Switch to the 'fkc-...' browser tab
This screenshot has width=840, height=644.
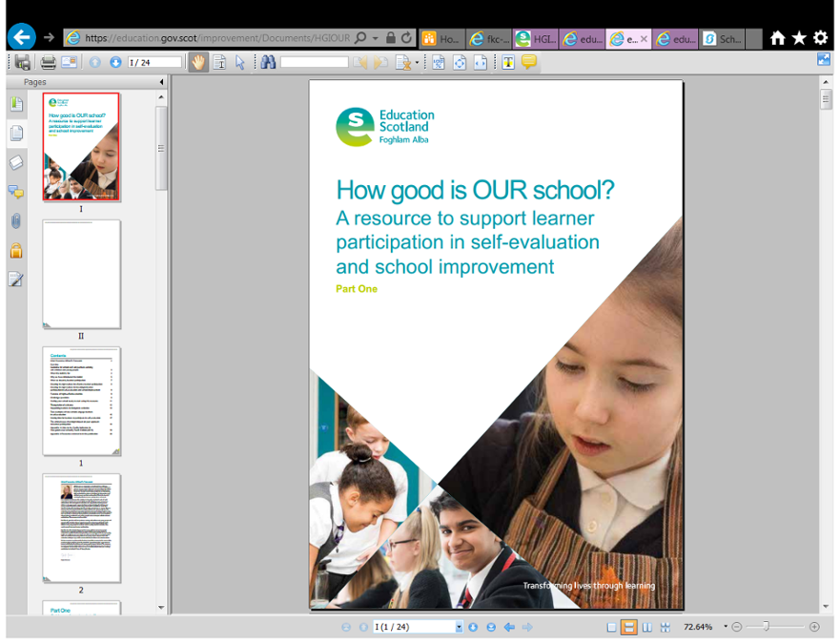(x=488, y=39)
